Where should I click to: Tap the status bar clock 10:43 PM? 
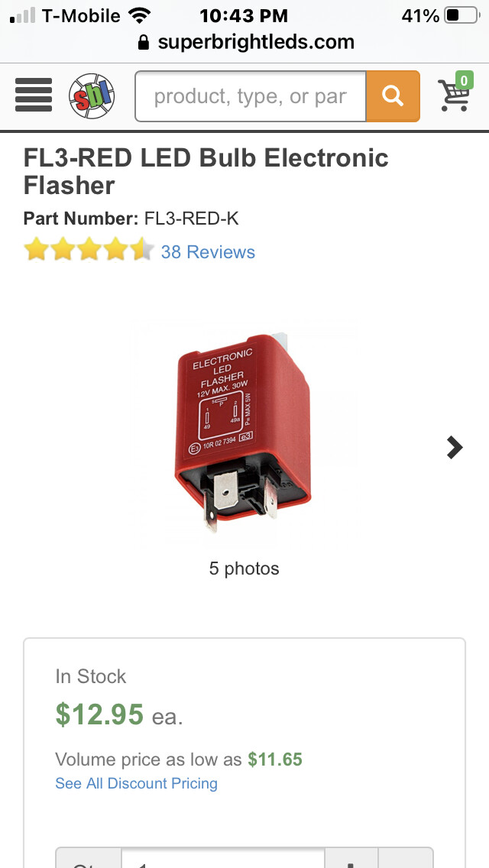pos(244,15)
